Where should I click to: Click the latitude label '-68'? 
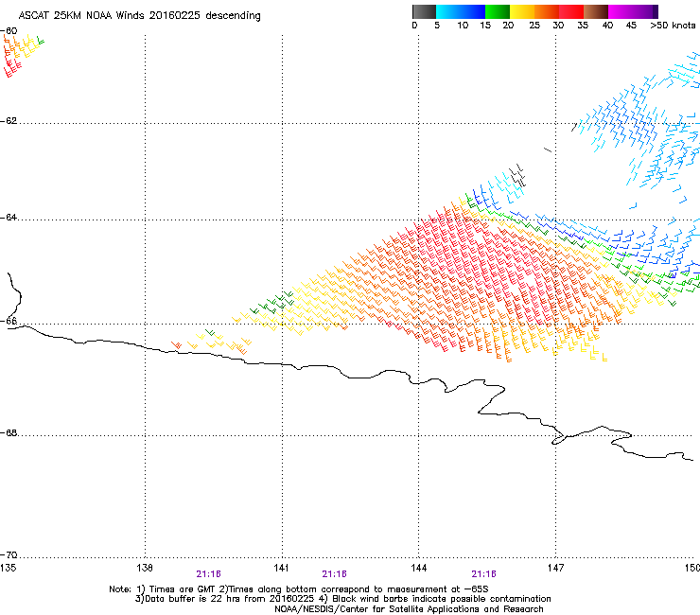[x=9, y=433]
